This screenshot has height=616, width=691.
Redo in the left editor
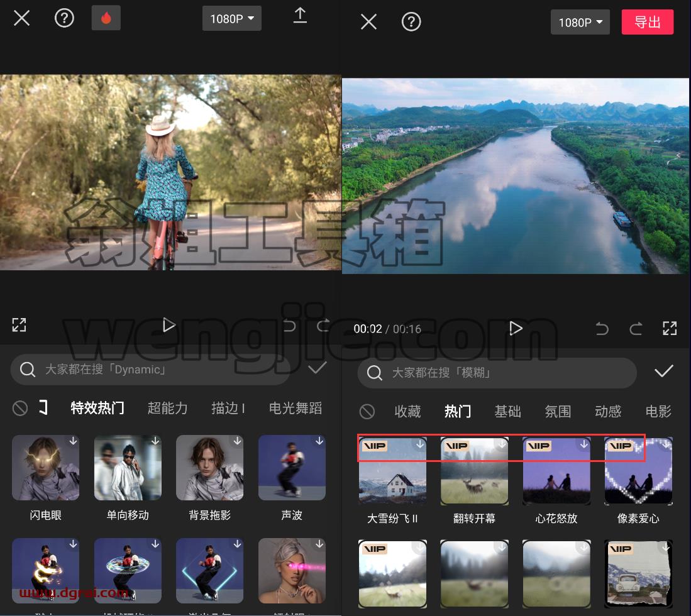323,325
